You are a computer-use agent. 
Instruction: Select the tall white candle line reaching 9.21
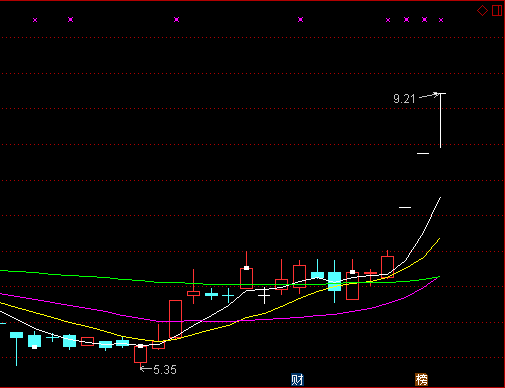[441, 120]
